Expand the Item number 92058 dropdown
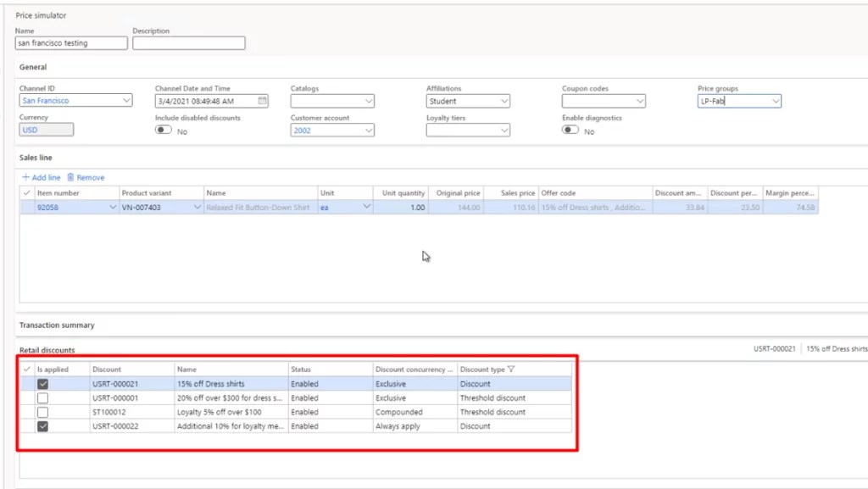The image size is (868, 489). [113, 207]
